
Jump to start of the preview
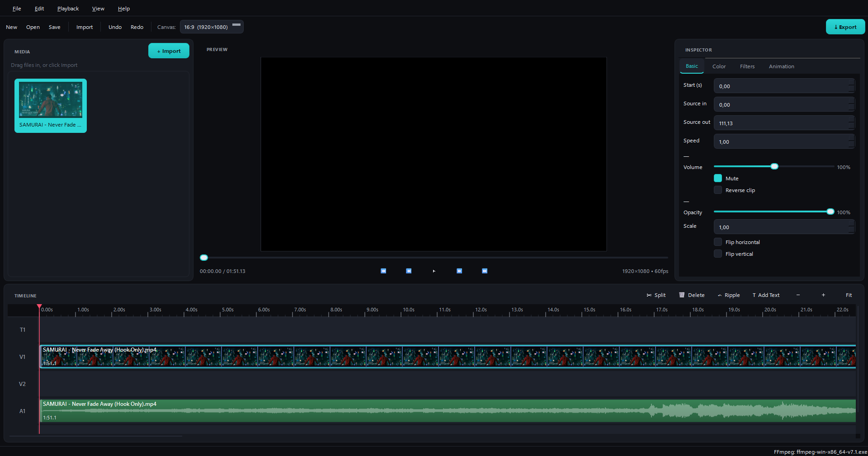[383, 271]
